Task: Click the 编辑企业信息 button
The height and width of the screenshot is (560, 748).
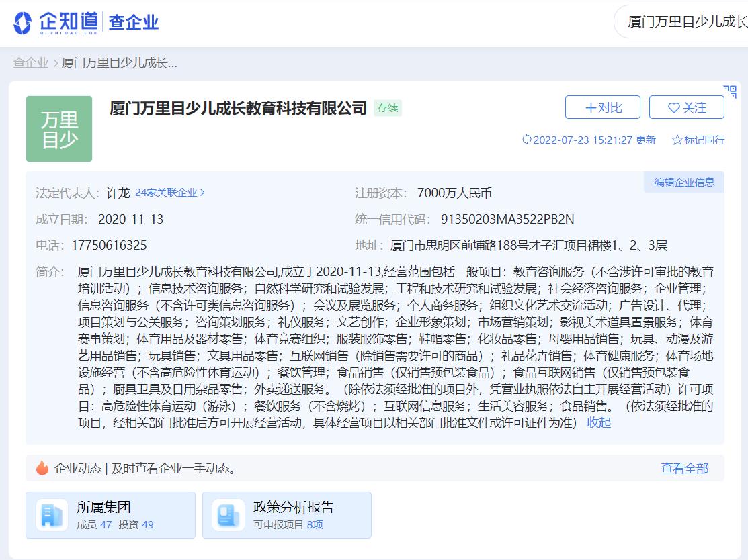Action: (x=683, y=182)
